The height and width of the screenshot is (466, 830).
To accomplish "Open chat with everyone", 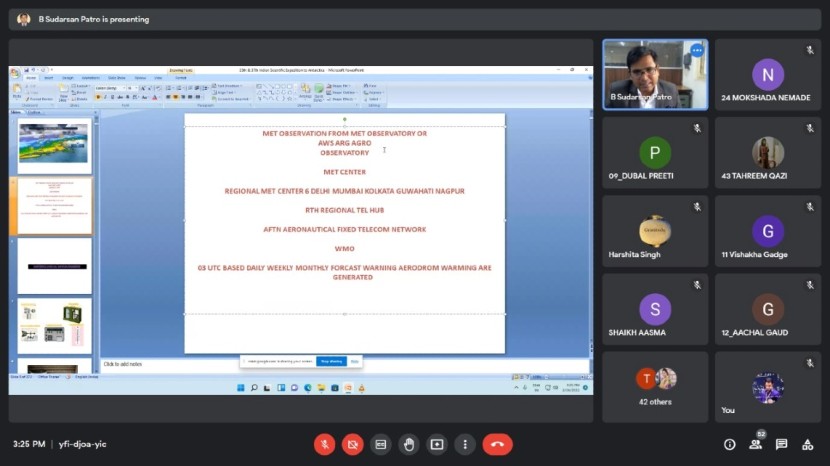I will tap(781, 444).
